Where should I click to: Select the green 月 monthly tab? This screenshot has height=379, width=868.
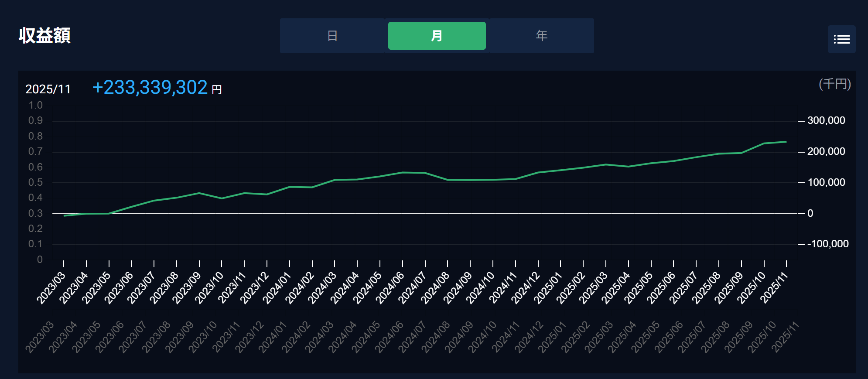[437, 36]
